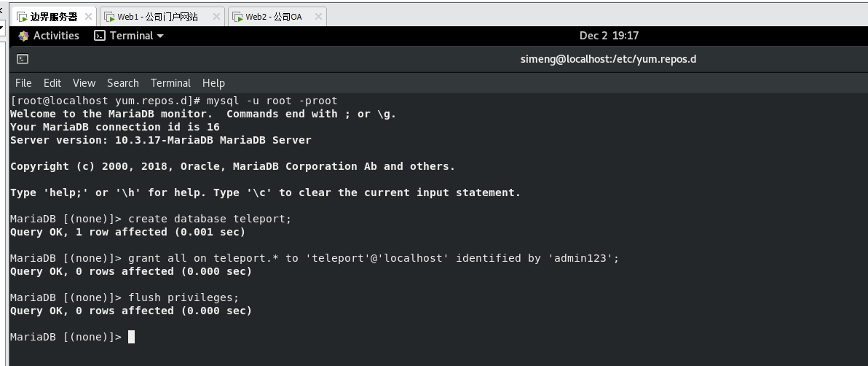Switch to Web1 - 公司门户网站 tab
Image resolution: width=868 pixels, height=366 pixels.
(157, 17)
